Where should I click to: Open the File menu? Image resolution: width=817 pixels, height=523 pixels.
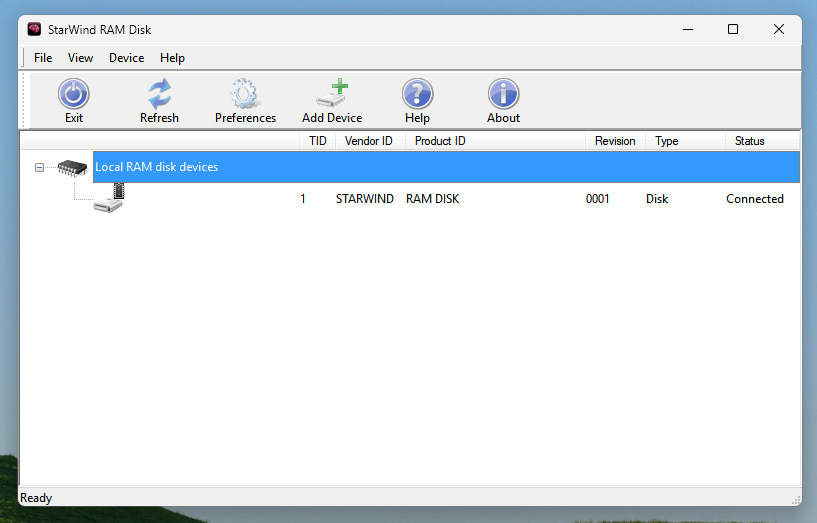[43, 58]
